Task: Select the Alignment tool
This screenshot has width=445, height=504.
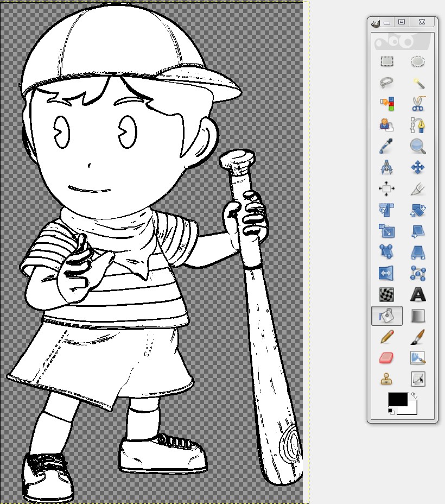Action: (x=386, y=188)
